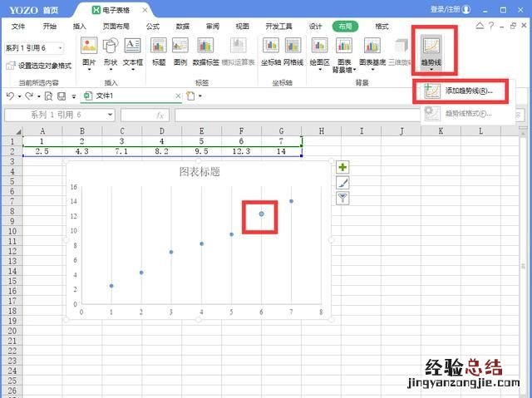532x398 pixels.
Task: Select the data point at x=7
Action: click(291, 201)
